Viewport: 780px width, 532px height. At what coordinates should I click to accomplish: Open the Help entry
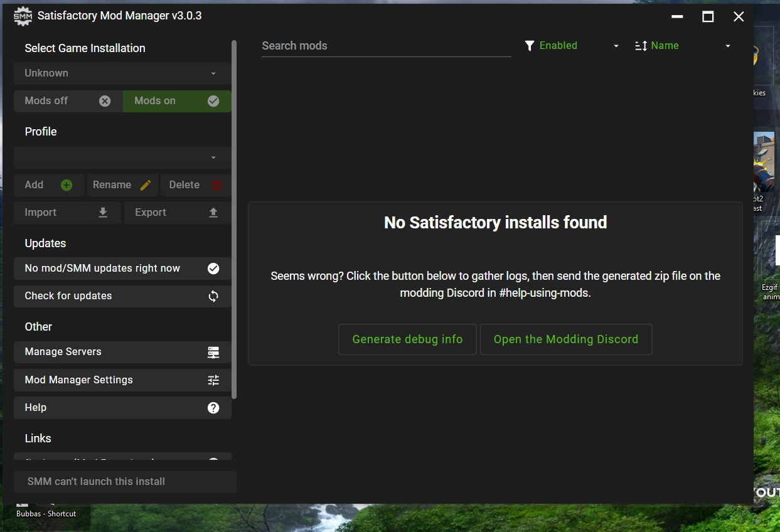(122, 408)
